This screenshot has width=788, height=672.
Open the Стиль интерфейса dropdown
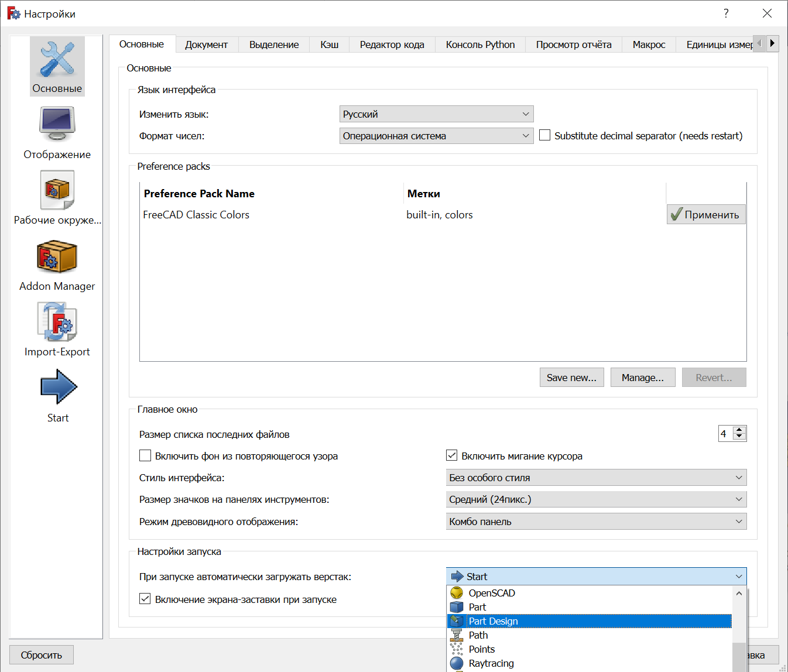pos(596,478)
